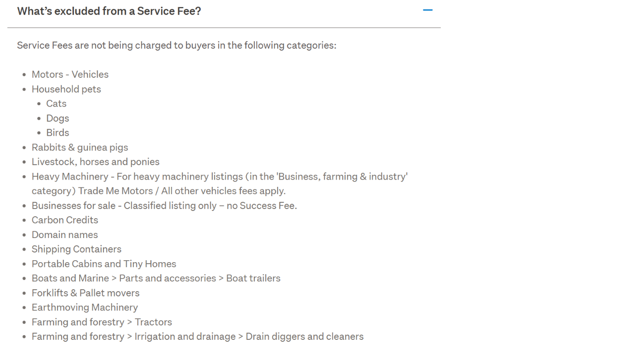Click the "Cats" sub-item
The image size is (644, 351).
pos(56,103)
